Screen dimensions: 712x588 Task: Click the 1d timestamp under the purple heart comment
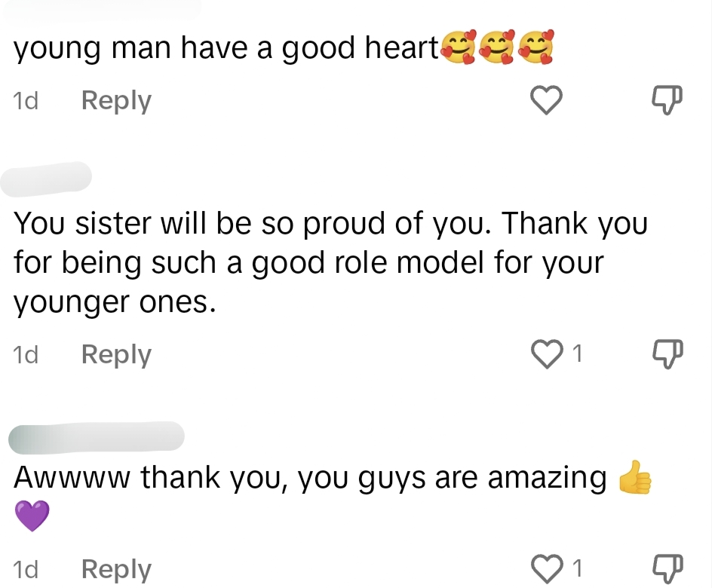tap(26, 569)
